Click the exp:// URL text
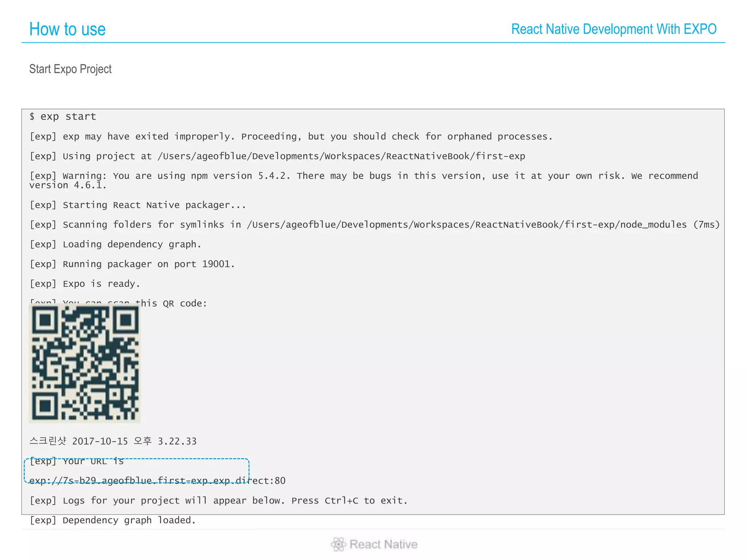The image size is (747, 560). click(157, 481)
